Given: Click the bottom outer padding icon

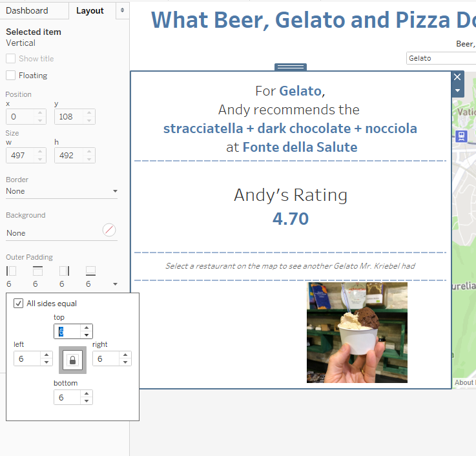Looking at the screenshot, I should tap(90, 271).
